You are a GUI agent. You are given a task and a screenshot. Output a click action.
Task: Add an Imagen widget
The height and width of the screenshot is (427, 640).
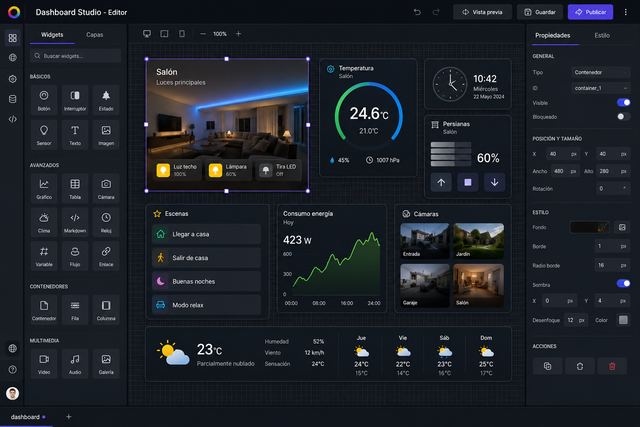tap(106, 134)
